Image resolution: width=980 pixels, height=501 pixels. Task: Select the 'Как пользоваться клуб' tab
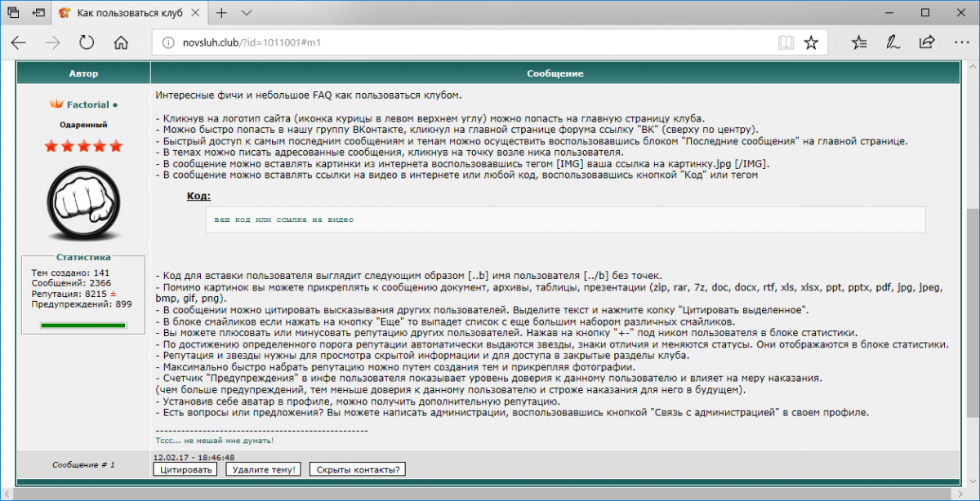coord(131,13)
